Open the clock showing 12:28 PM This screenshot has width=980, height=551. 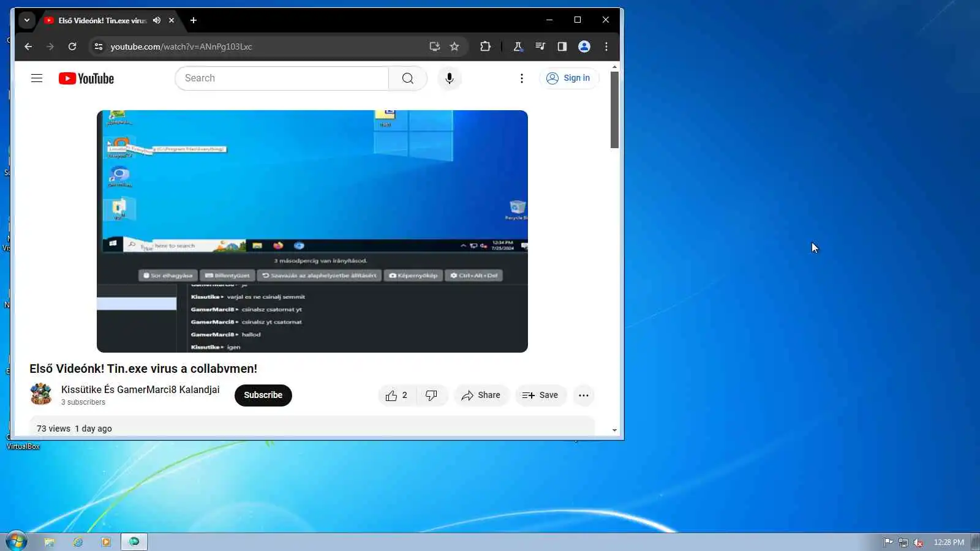click(x=949, y=542)
